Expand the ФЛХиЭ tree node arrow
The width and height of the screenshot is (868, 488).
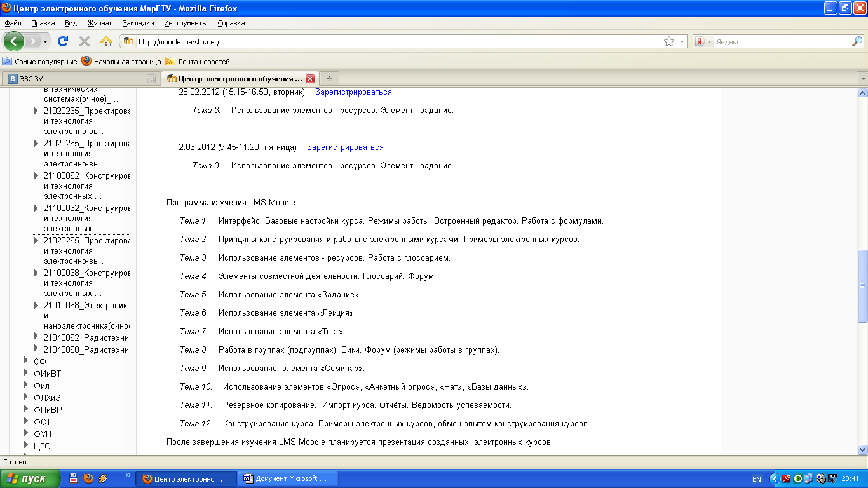coord(26,397)
